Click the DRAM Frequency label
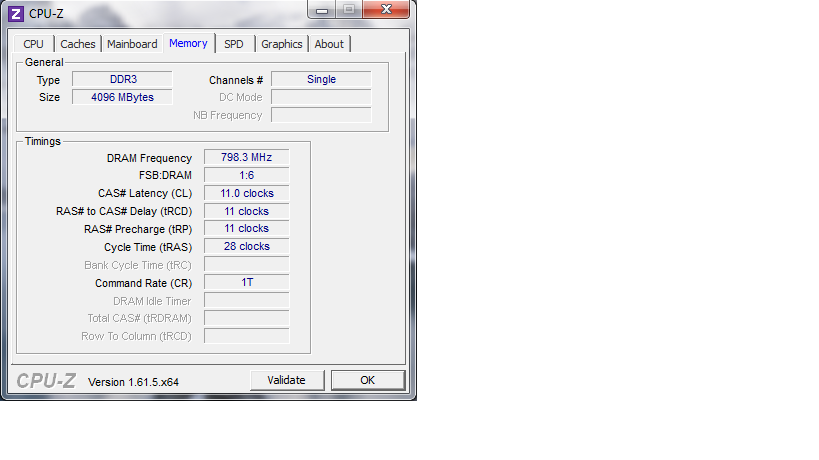The width and height of the screenshot is (819, 460). tap(149, 158)
